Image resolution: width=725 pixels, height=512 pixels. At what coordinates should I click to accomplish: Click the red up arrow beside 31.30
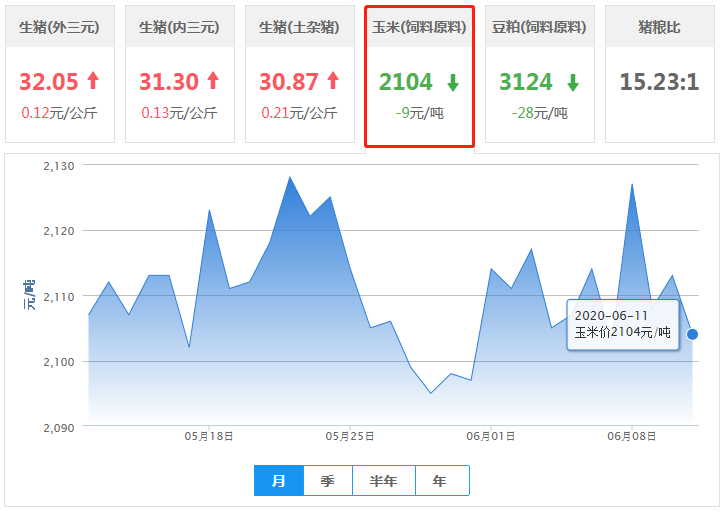click(212, 81)
